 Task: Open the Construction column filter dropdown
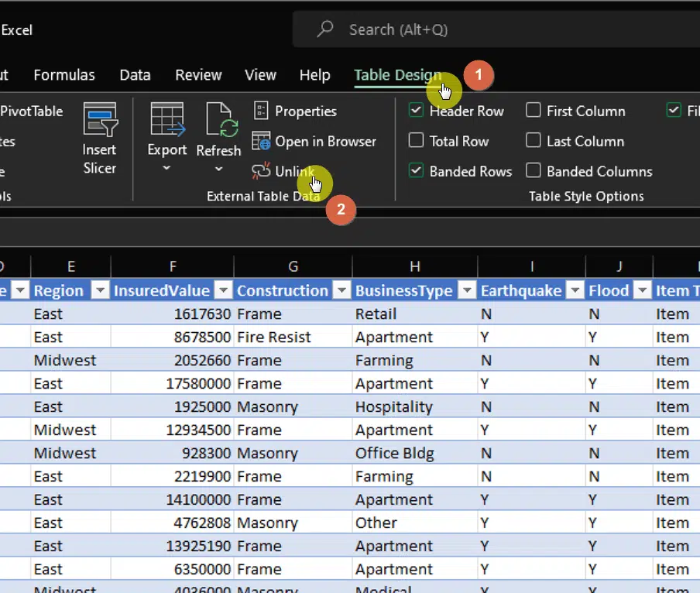pyautogui.click(x=342, y=291)
